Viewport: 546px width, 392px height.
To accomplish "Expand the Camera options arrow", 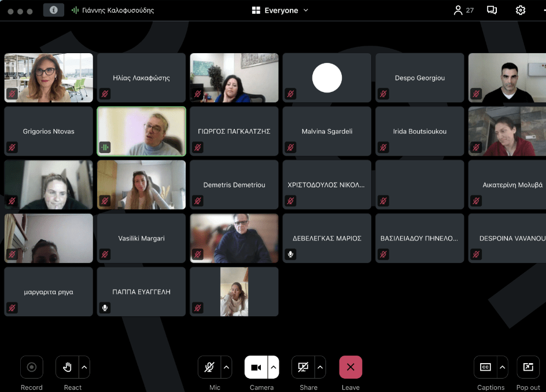I will (274, 367).
